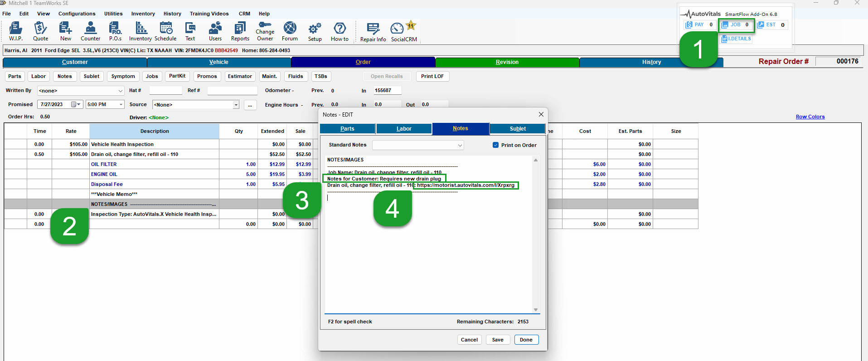The height and width of the screenshot is (361, 868).
Task: Open the Configurations menu
Action: click(77, 14)
